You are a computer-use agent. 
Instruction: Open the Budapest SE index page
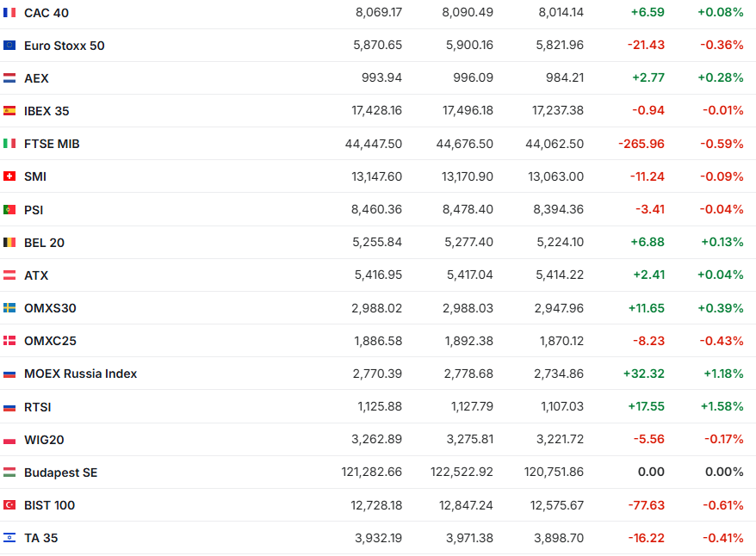tap(60, 473)
